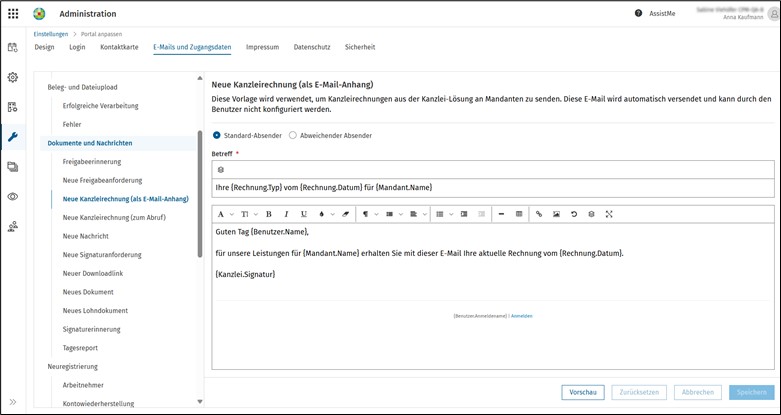Open the user management sidebar icon
Image resolution: width=781 pixels, height=415 pixels.
pos(12,227)
